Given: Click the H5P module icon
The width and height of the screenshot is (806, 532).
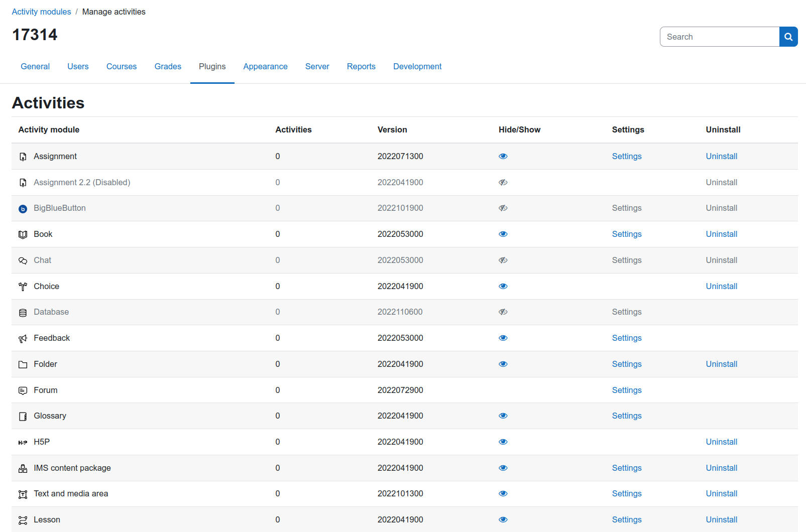Looking at the screenshot, I should [23, 442].
